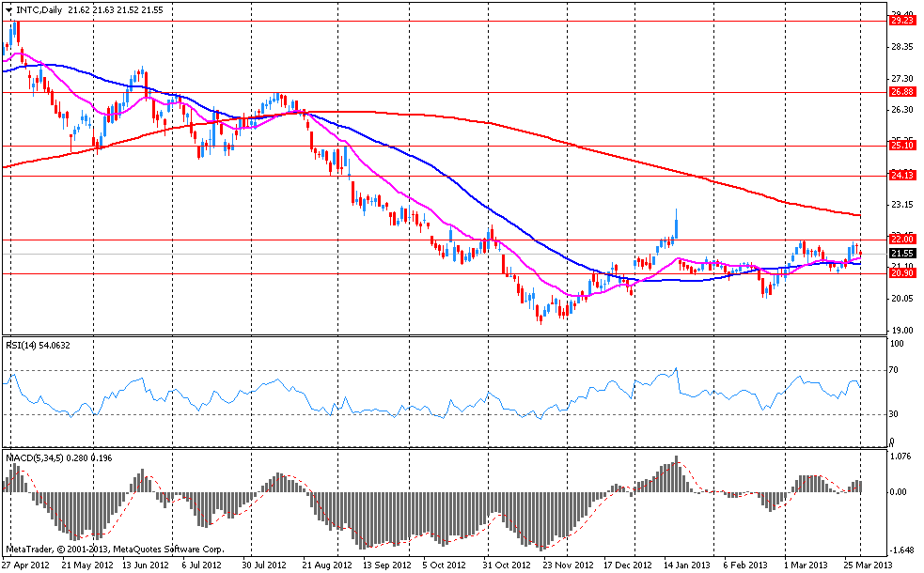
Task: Select the 26.88 resistance price label
Action: pyautogui.click(x=902, y=92)
